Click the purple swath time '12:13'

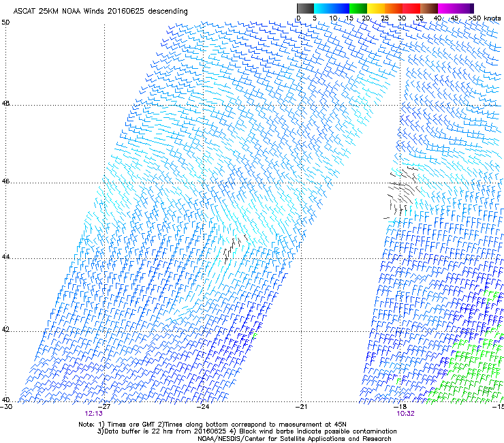coord(93,414)
